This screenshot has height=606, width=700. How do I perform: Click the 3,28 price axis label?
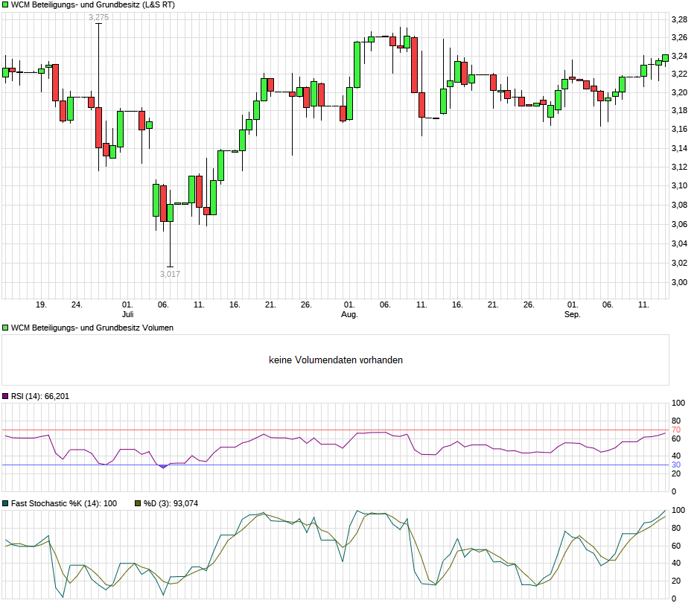click(678, 19)
